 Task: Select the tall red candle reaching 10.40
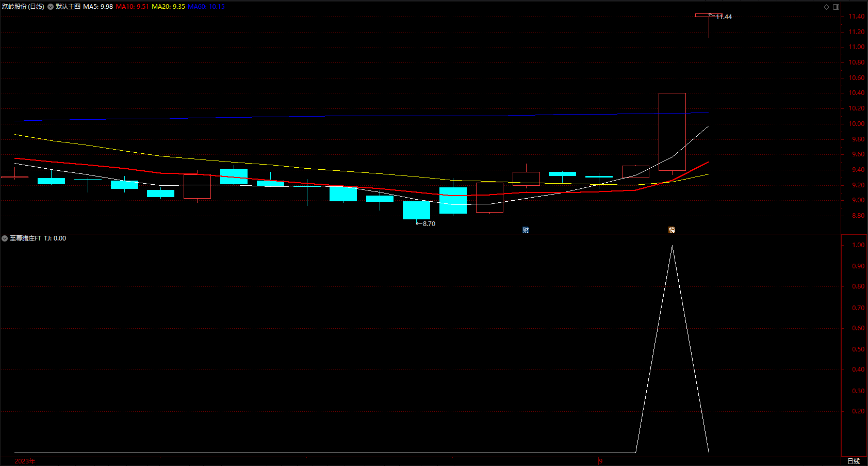672,132
